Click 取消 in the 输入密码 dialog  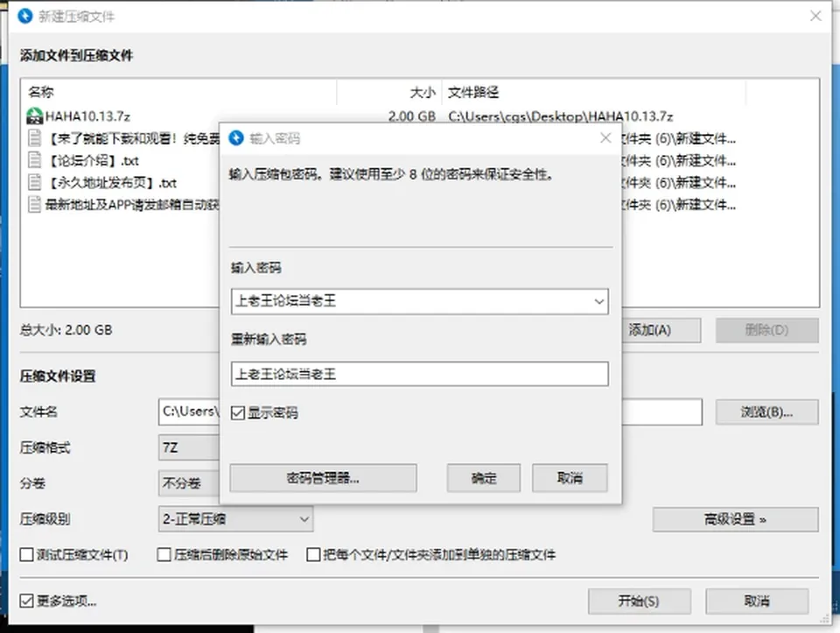[570, 477]
